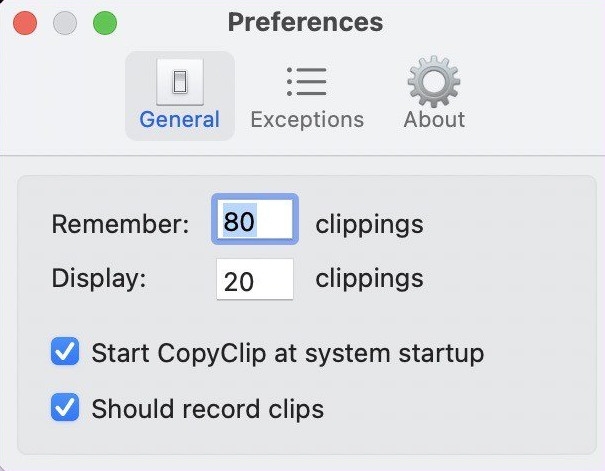Click the Exceptions list icon
Viewport: 605px width, 471px height.
point(307,81)
